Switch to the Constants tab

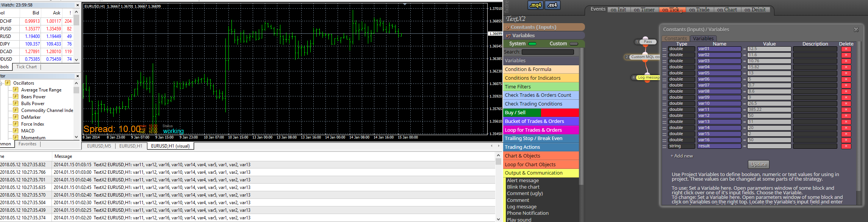pyautogui.click(x=676, y=38)
